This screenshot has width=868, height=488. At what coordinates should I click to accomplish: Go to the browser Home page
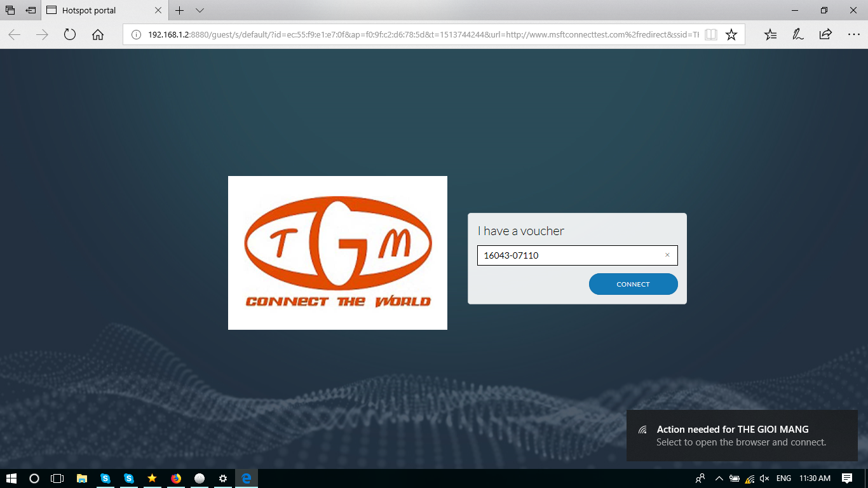[x=98, y=34]
